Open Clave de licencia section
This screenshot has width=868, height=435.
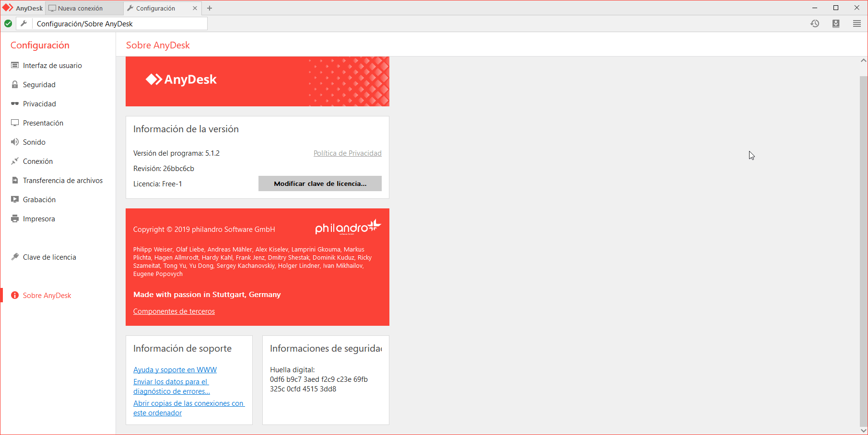coord(49,257)
